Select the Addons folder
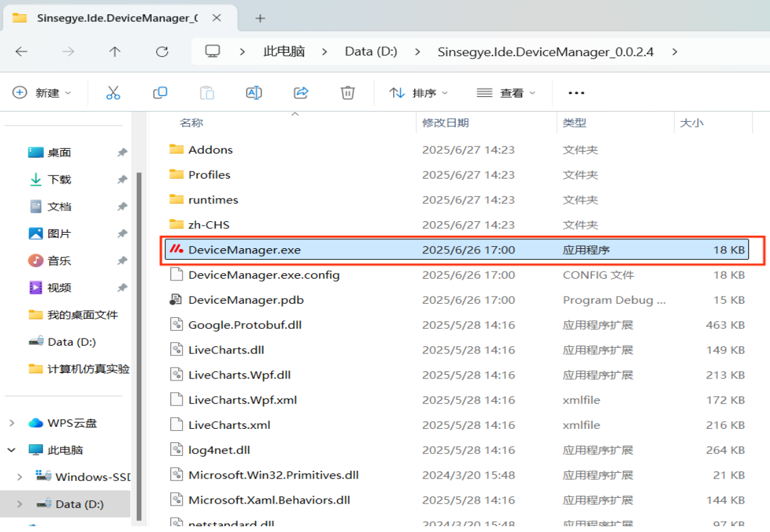 click(x=210, y=150)
